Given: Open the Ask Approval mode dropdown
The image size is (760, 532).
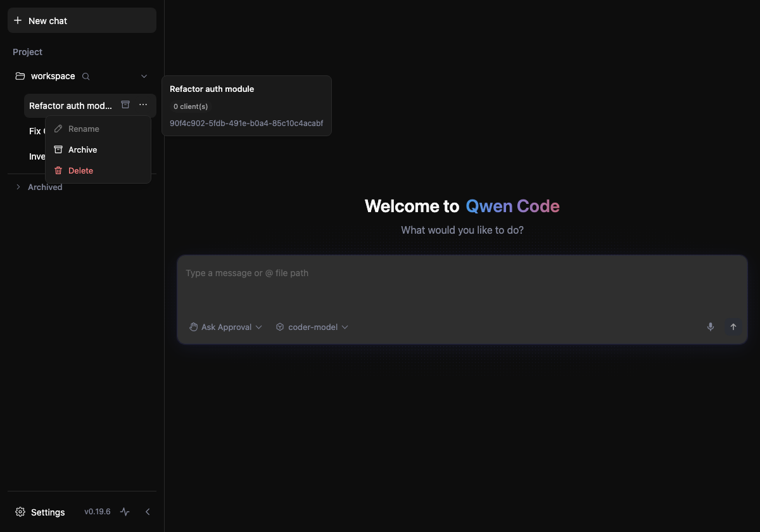Looking at the screenshot, I should [225, 327].
